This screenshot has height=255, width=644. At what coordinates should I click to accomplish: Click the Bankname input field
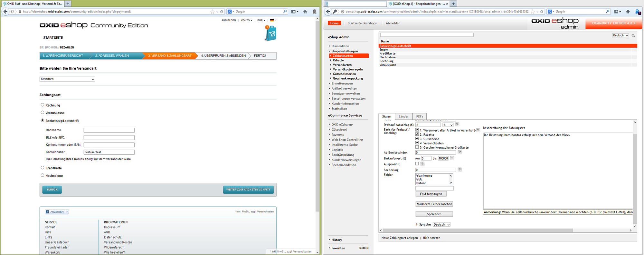point(109,130)
